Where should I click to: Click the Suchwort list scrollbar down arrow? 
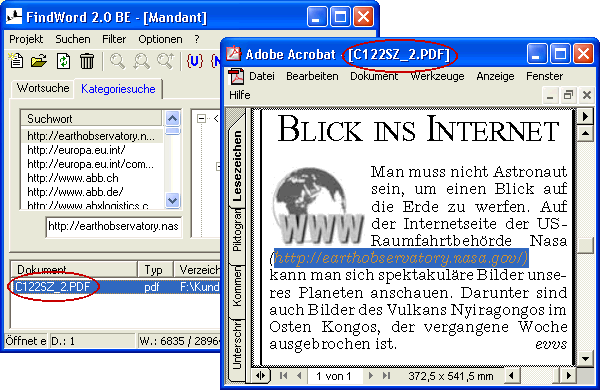pyautogui.click(x=173, y=200)
